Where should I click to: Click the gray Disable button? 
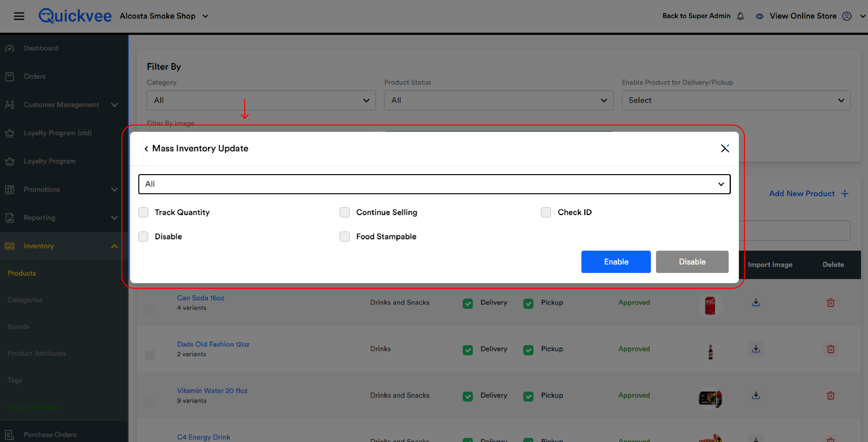692,262
